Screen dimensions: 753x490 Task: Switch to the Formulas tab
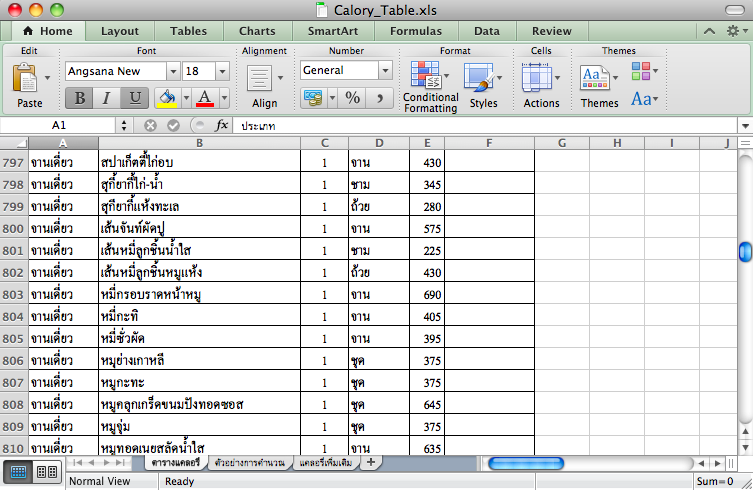416,31
